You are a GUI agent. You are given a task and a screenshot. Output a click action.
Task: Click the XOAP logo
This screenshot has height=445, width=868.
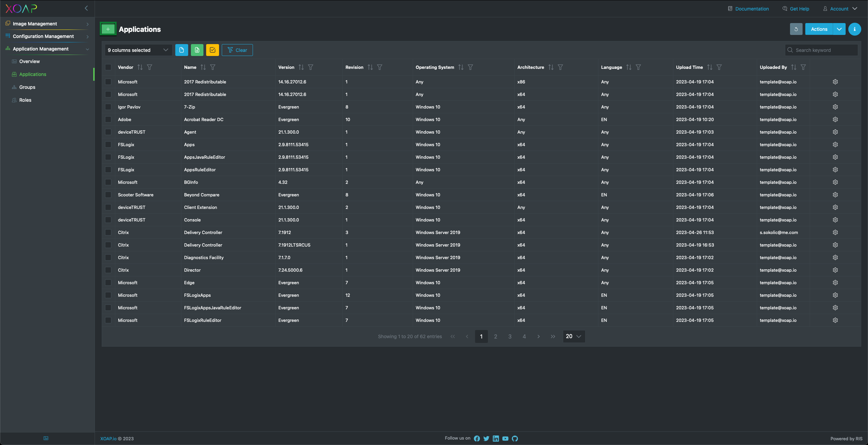pyautogui.click(x=21, y=8)
